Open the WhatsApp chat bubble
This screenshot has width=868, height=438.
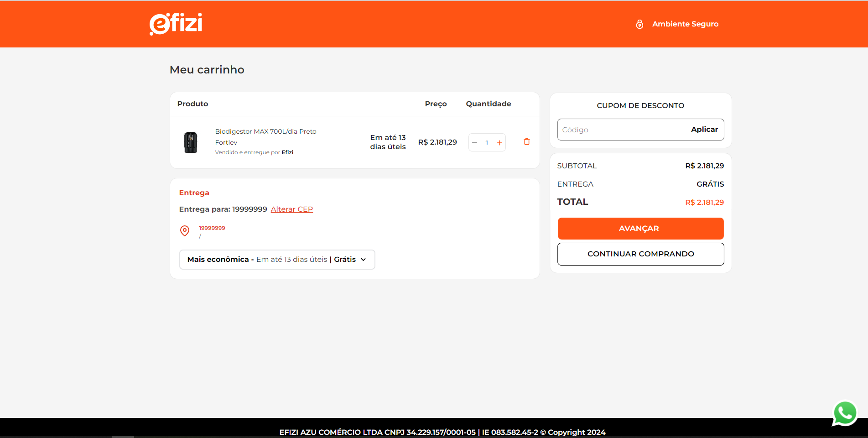[845, 413]
